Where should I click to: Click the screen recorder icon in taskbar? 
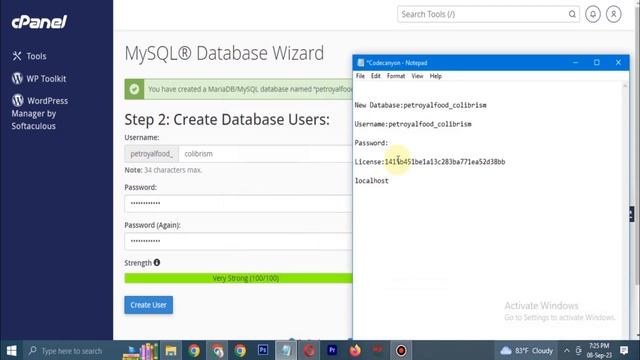point(401,351)
